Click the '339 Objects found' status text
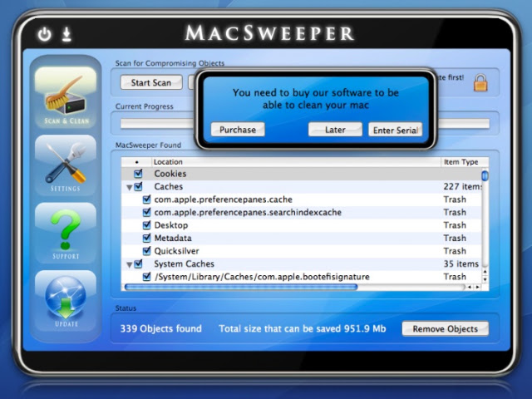 pos(160,329)
